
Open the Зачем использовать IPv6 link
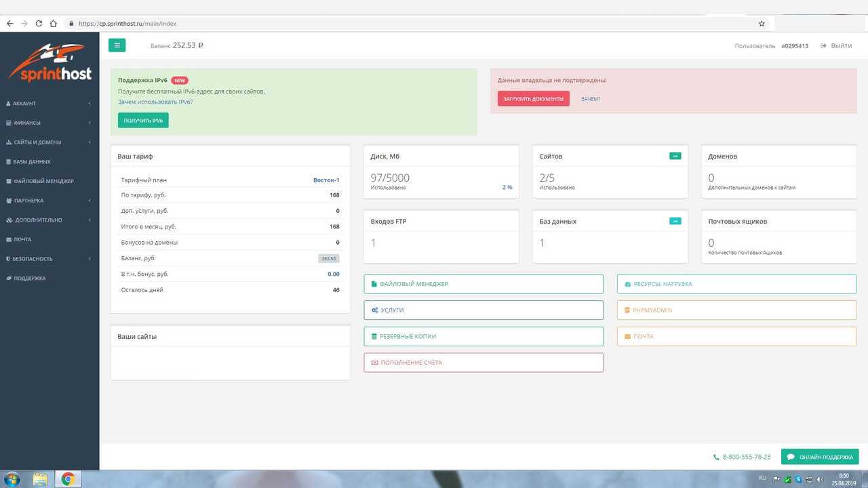click(155, 102)
